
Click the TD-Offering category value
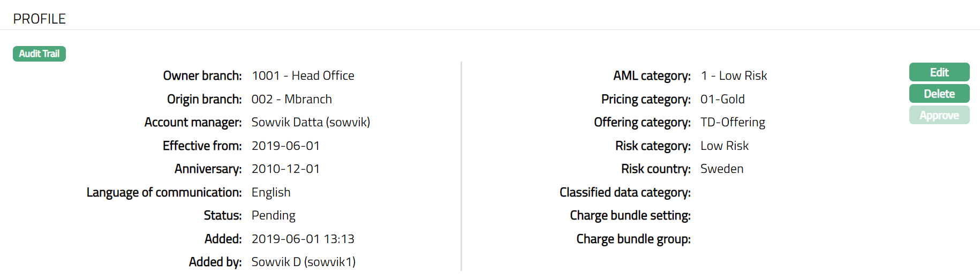[733, 122]
